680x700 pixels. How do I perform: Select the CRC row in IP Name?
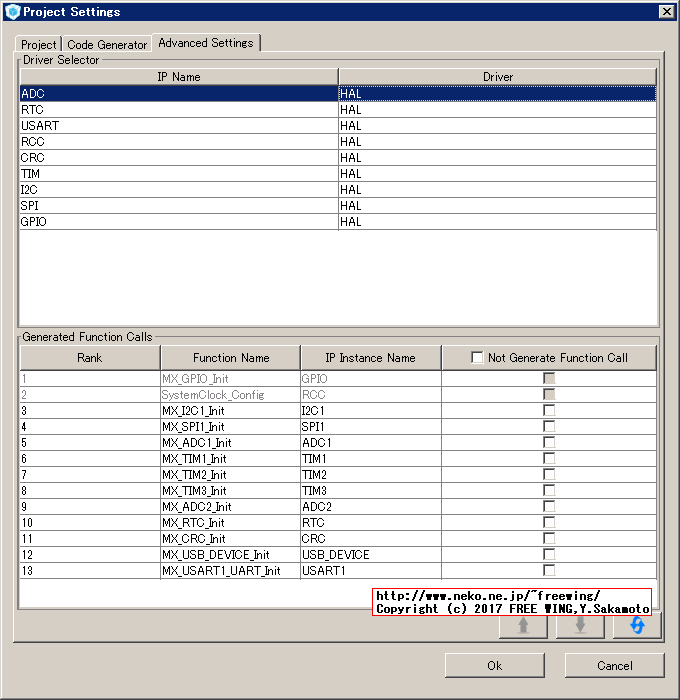pyautogui.click(x=179, y=158)
